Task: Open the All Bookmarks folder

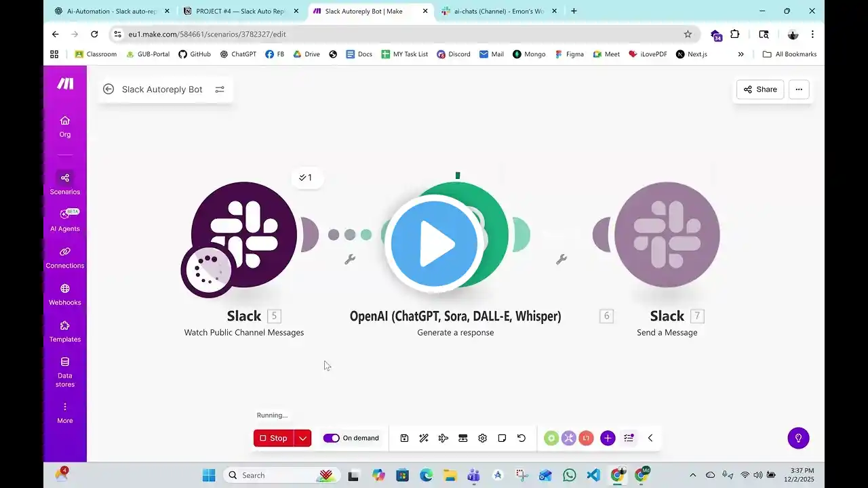Action: coord(790,54)
